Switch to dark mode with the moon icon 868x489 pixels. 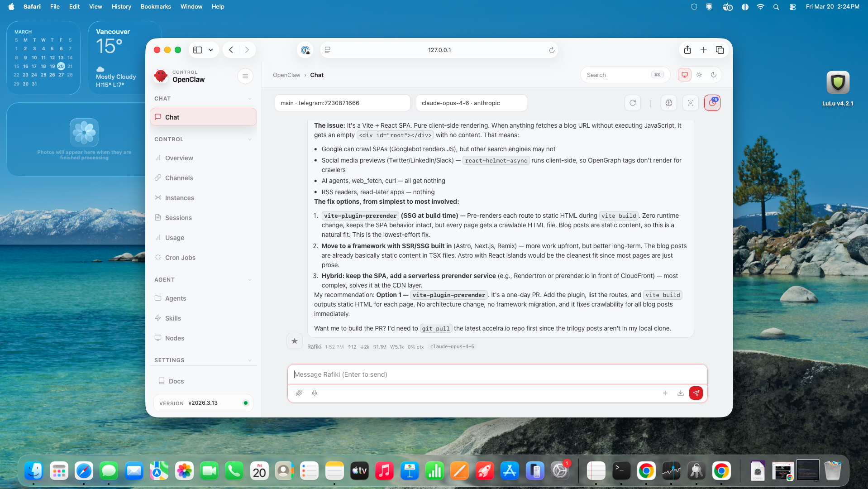(714, 75)
